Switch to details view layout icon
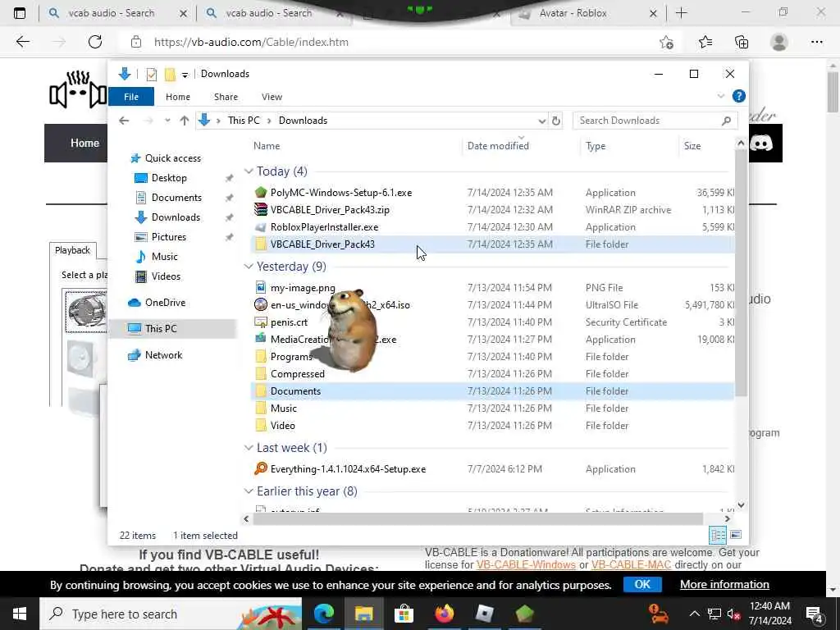This screenshot has width=840, height=630. point(718,535)
